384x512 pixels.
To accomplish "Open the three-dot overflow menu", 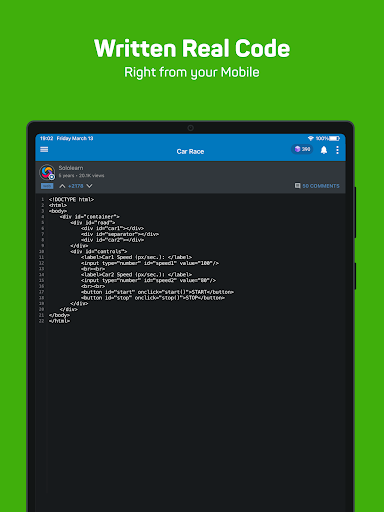I will pos(337,150).
